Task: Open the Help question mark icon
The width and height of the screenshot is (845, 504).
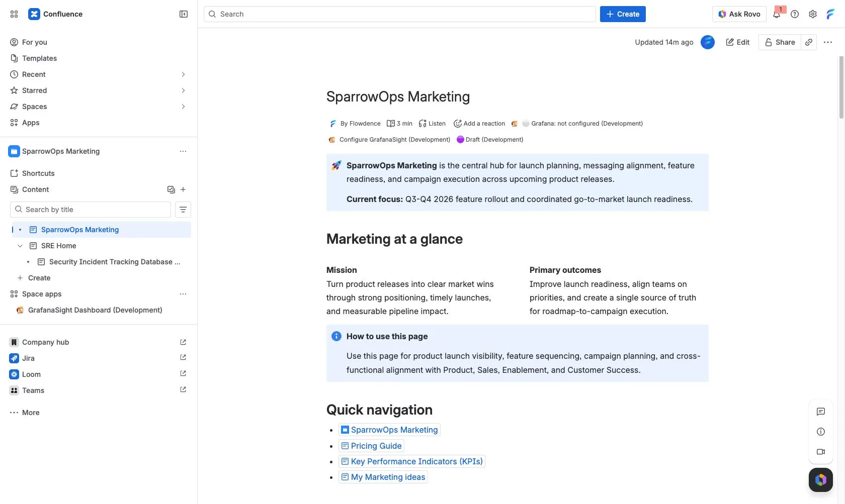Action: pos(795,14)
